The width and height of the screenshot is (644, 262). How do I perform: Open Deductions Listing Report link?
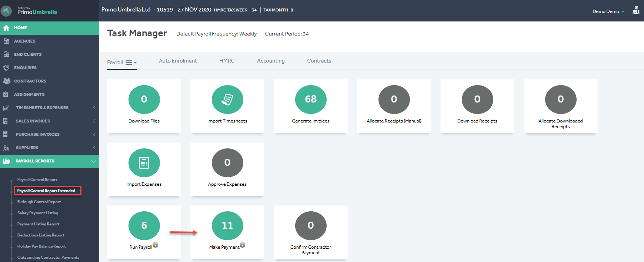coord(41,235)
